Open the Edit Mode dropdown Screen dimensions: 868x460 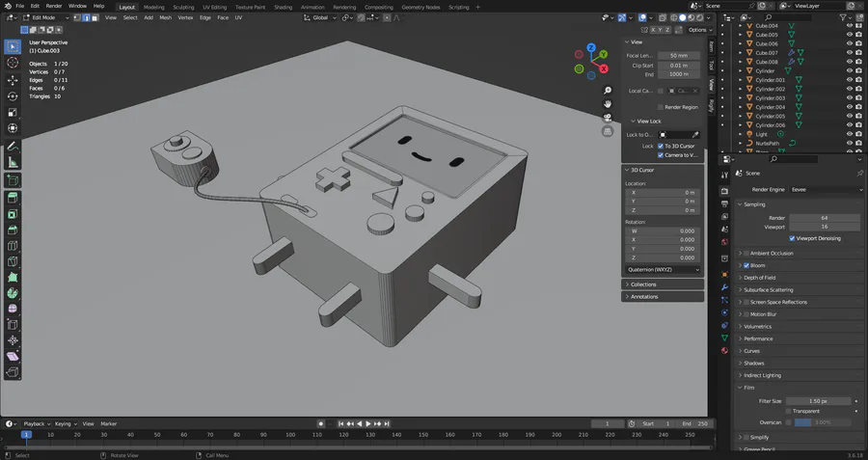coord(46,17)
